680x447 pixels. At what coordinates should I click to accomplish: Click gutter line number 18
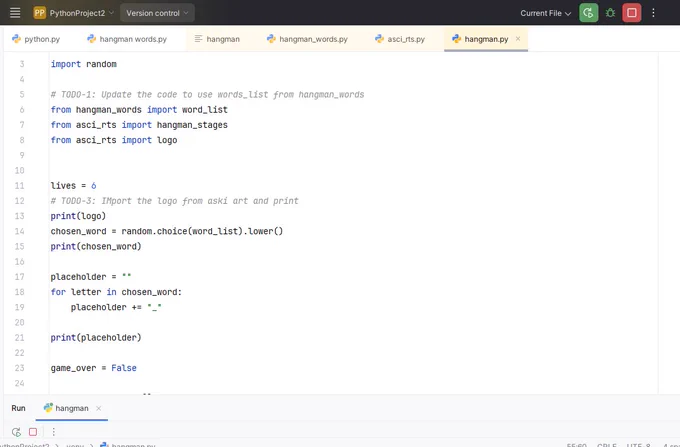(20, 292)
